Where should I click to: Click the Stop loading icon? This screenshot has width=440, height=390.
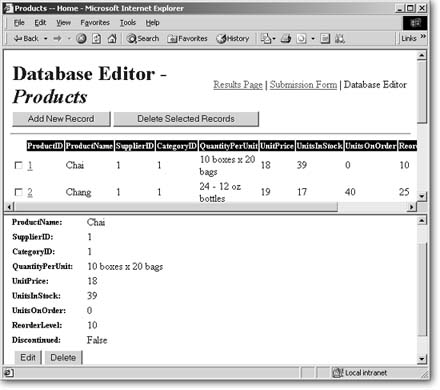81,39
